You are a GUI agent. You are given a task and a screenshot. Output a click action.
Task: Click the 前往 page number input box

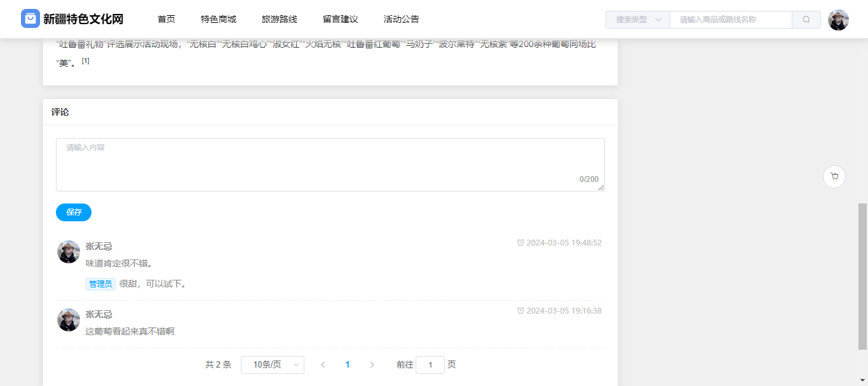point(430,365)
